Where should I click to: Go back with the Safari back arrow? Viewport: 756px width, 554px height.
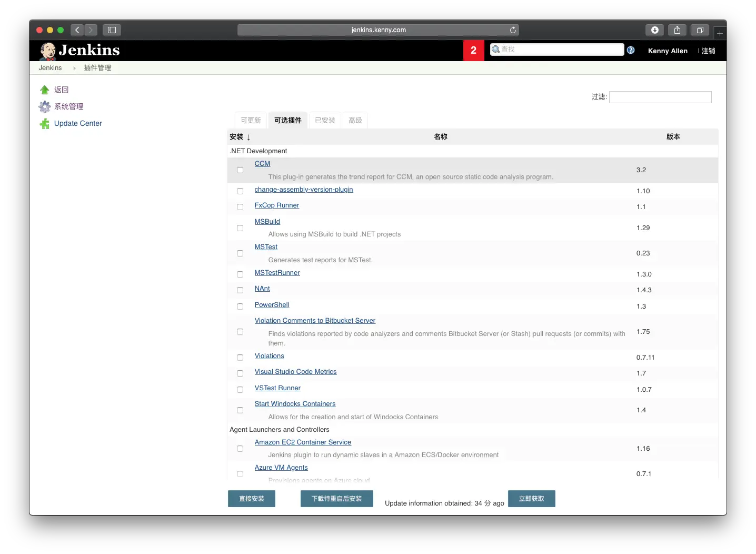point(77,30)
